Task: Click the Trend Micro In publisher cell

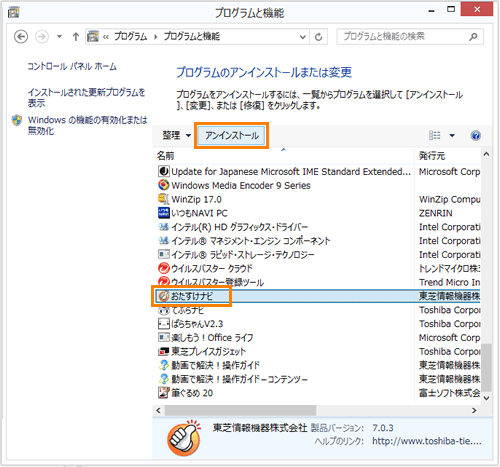Action: coord(449,282)
